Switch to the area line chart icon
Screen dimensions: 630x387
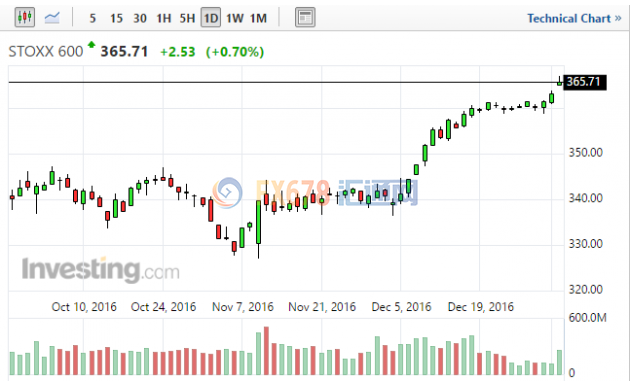[x=52, y=18]
